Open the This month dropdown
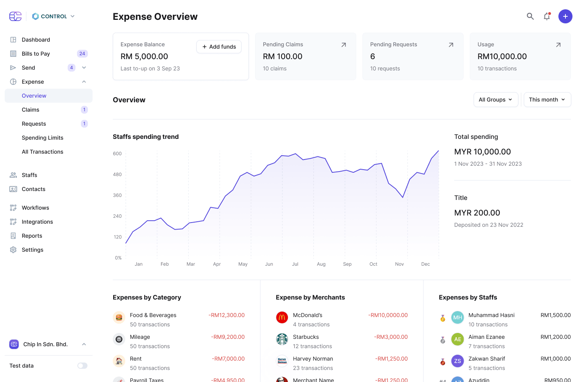Viewport: 588px width, 382px height. coord(547,100)
